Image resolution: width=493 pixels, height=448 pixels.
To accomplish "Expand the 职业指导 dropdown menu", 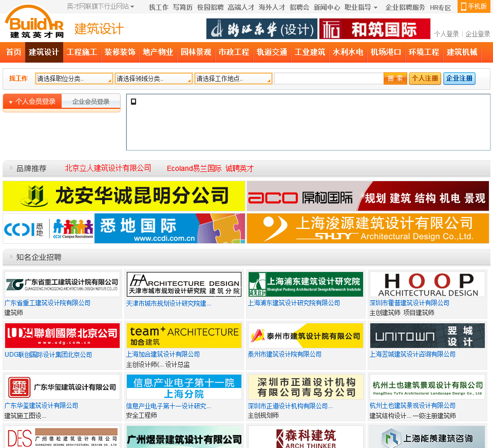I will (361, 7).
